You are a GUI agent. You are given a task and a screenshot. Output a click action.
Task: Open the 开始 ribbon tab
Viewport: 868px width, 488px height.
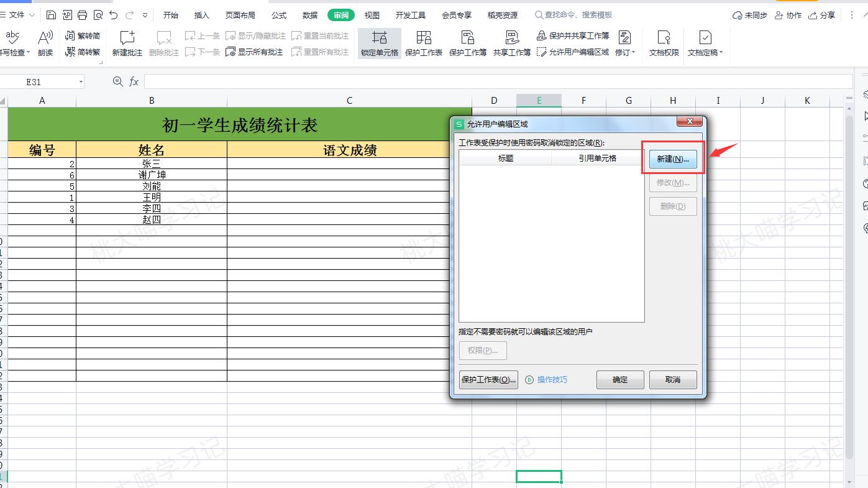tap(170, 15)
